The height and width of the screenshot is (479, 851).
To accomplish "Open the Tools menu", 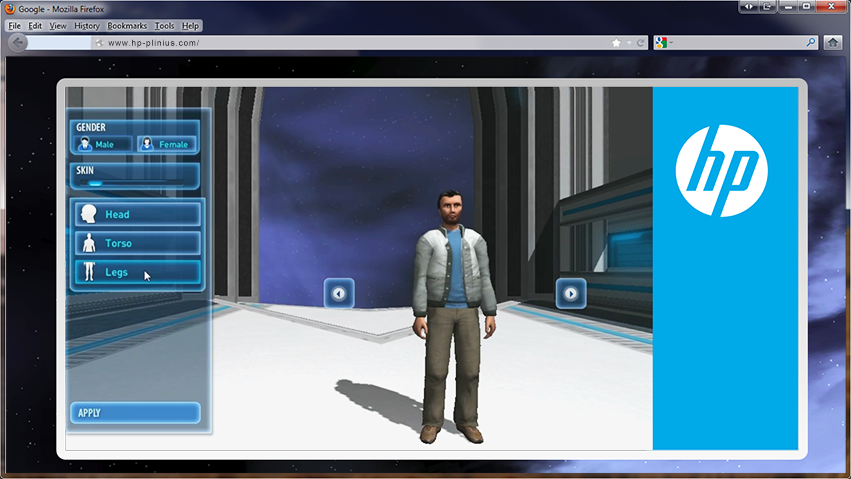I will pyautogui.click(x=164, y=26).
